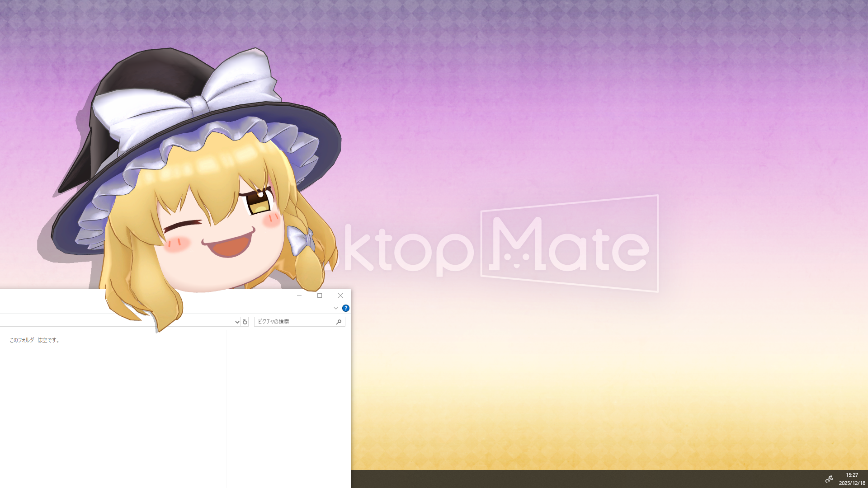Viewport: 868px width, 488px height.
Task: Click the このフォルダーは空です message
Action: (34, 341)
